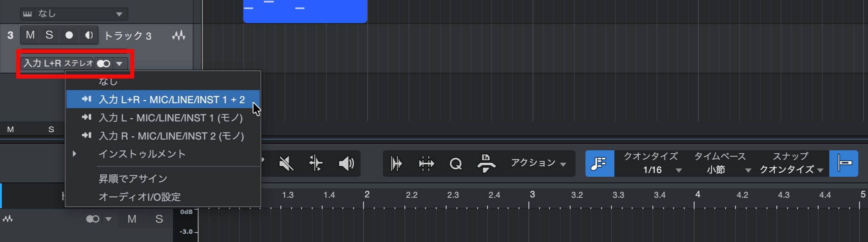Mute Track 3 with M button
This screenshot has height=242, width=868.
click(30, 35)
